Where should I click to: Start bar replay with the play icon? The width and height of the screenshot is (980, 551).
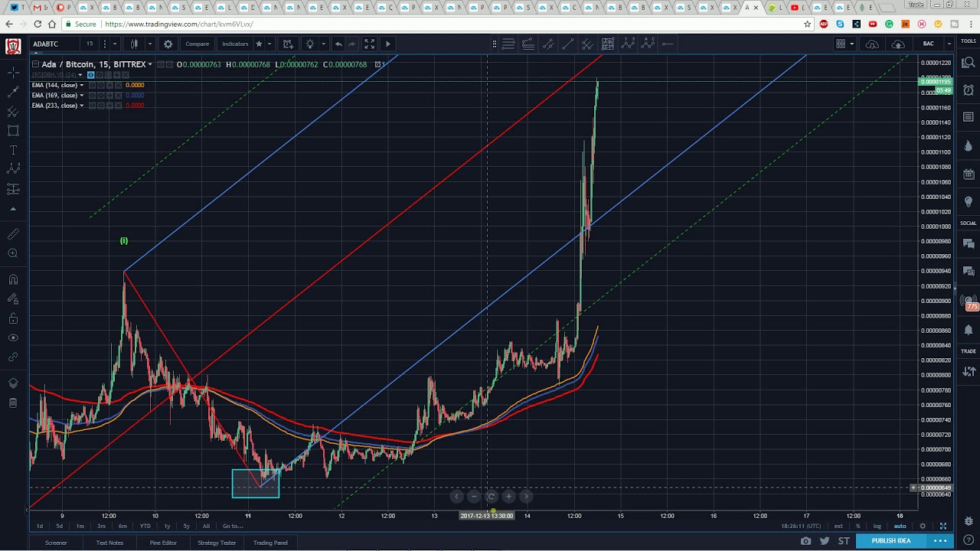click(387, 44)
